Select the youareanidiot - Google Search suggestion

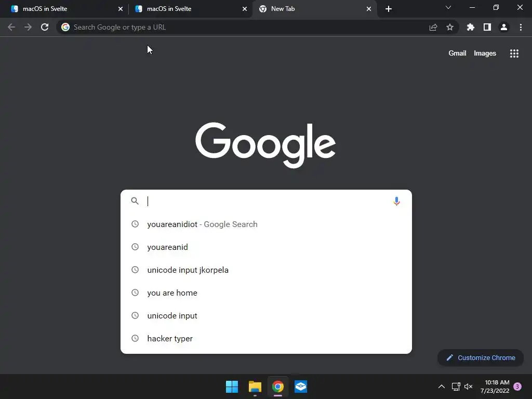[267, 224]
